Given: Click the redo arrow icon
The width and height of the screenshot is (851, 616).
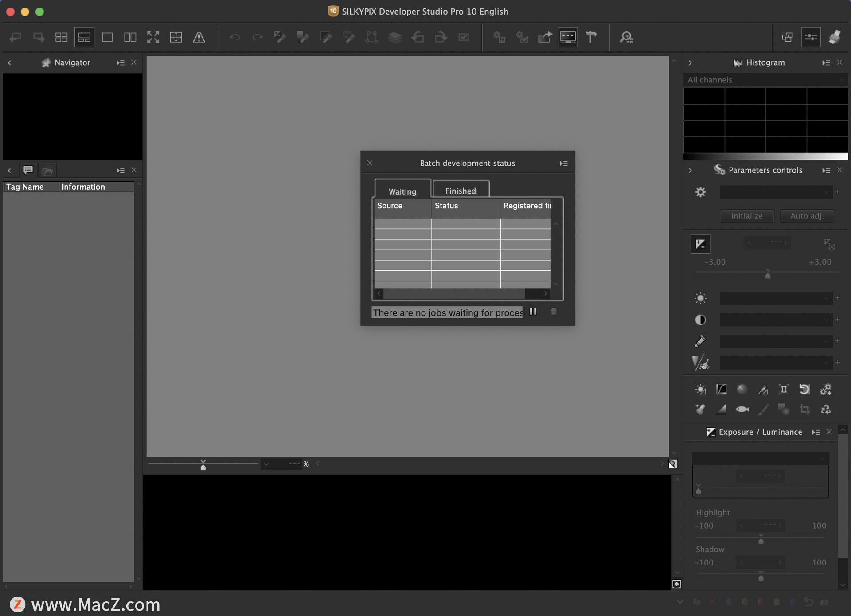Looking at the screenshot, I should [258, 37].
